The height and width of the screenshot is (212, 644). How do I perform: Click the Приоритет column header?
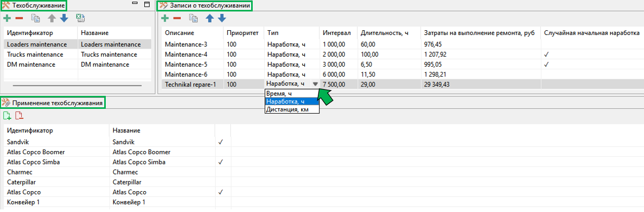pos(243,33)
